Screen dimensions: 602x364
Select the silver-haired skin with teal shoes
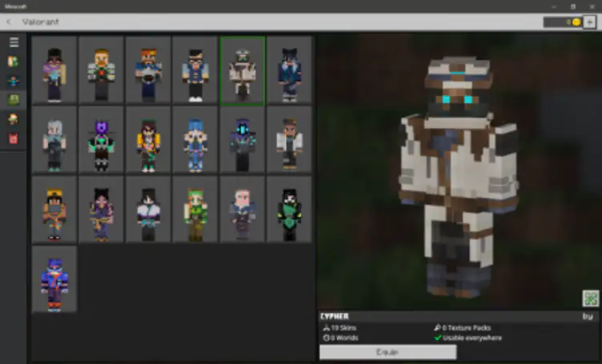point(54,140)
